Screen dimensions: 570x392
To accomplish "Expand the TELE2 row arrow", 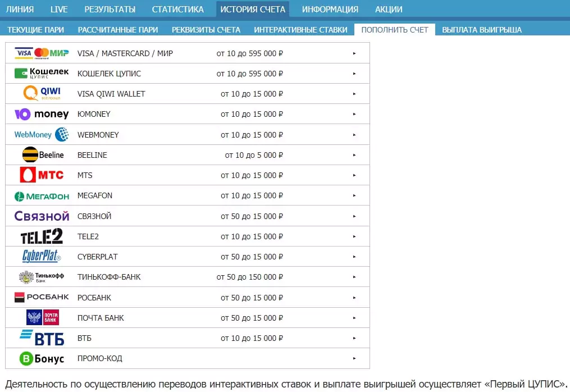I will click(x=354, y=237).
